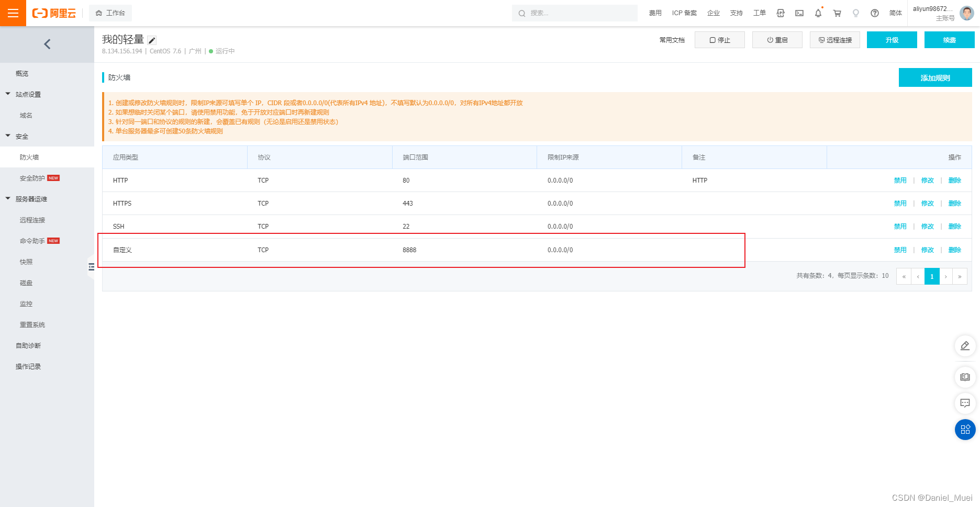Modify the 8888 custom rule
Image resolution: width=980 pixels, height=507 pixels.
927,250
